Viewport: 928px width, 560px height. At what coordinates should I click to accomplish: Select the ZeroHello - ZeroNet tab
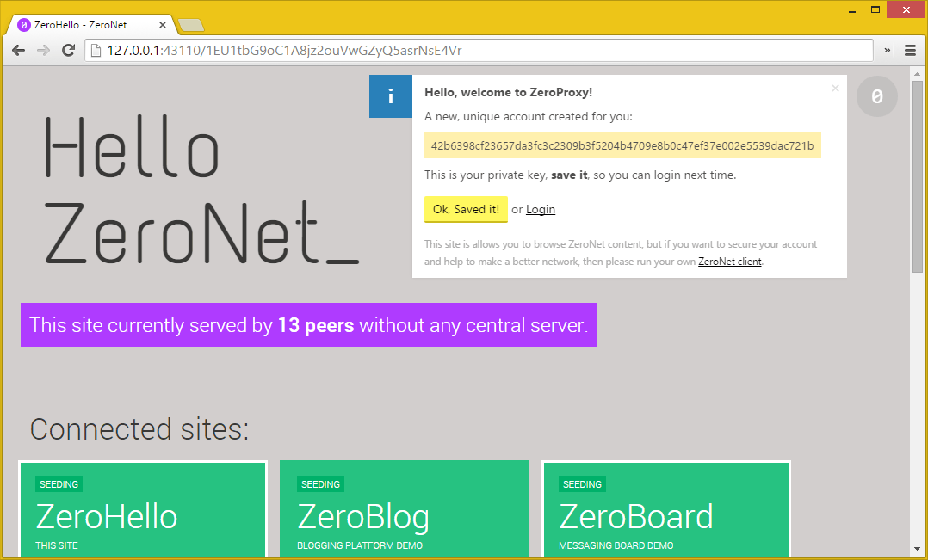pyautogui.click(x=89, y=25)
